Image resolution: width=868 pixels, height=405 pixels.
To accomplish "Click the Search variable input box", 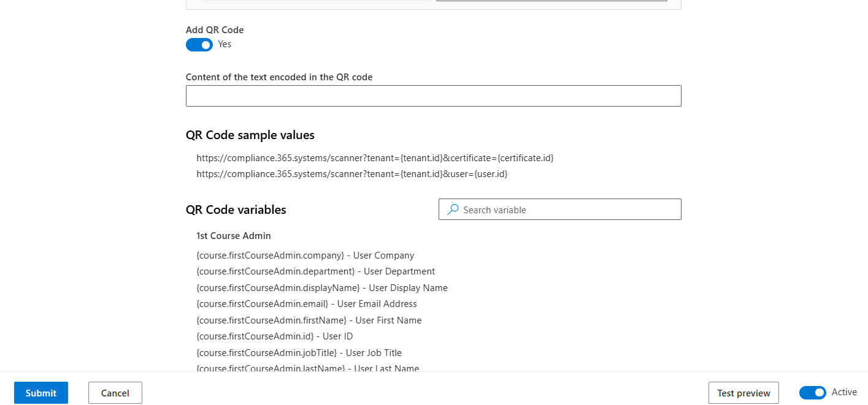I will [x=567, y=210].
